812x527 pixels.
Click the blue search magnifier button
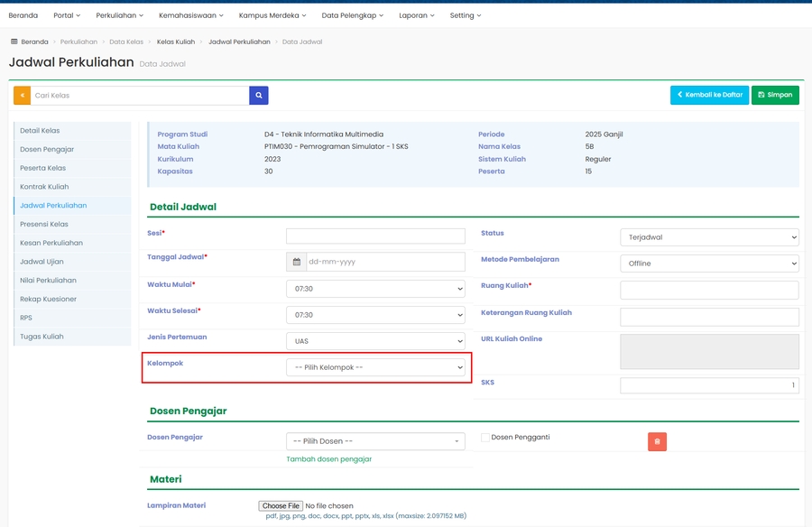(259, 96)
